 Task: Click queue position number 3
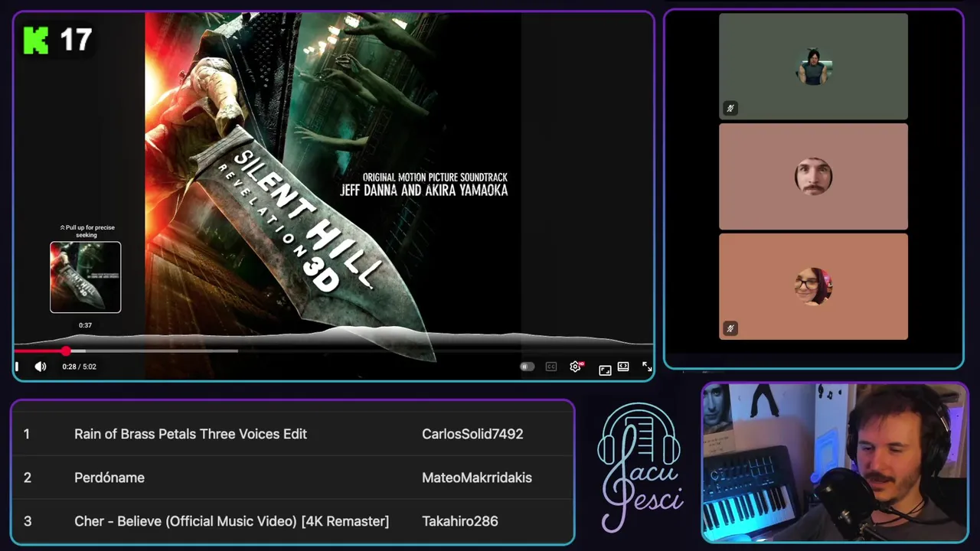[28, 521]
